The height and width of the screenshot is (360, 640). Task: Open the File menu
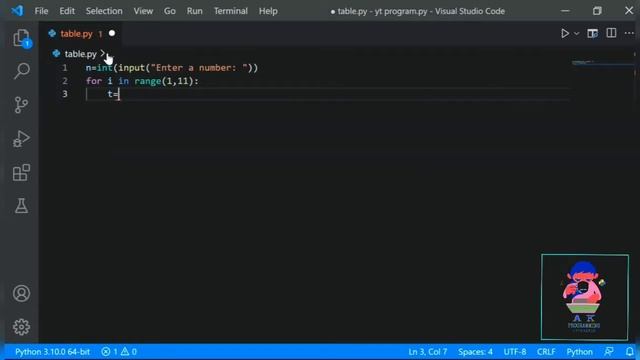(x=41, y=11)
